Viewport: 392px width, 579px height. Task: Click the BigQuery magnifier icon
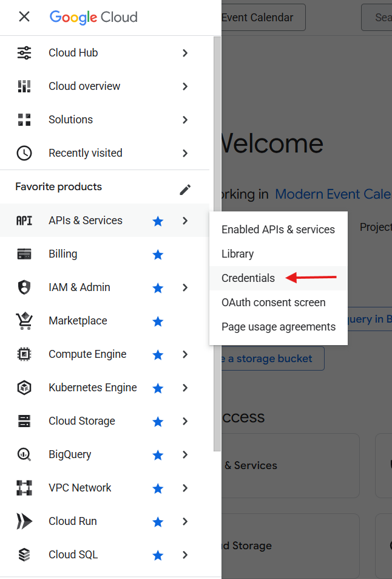[x=24, y=454]
